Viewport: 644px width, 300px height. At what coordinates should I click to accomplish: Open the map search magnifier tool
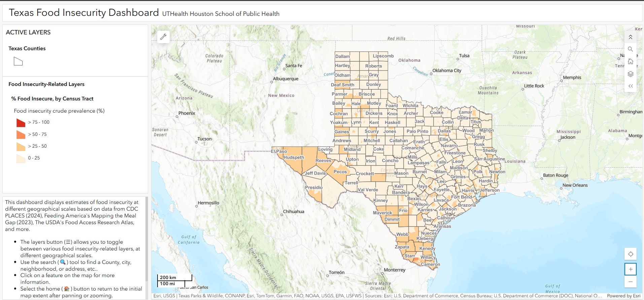630,49
